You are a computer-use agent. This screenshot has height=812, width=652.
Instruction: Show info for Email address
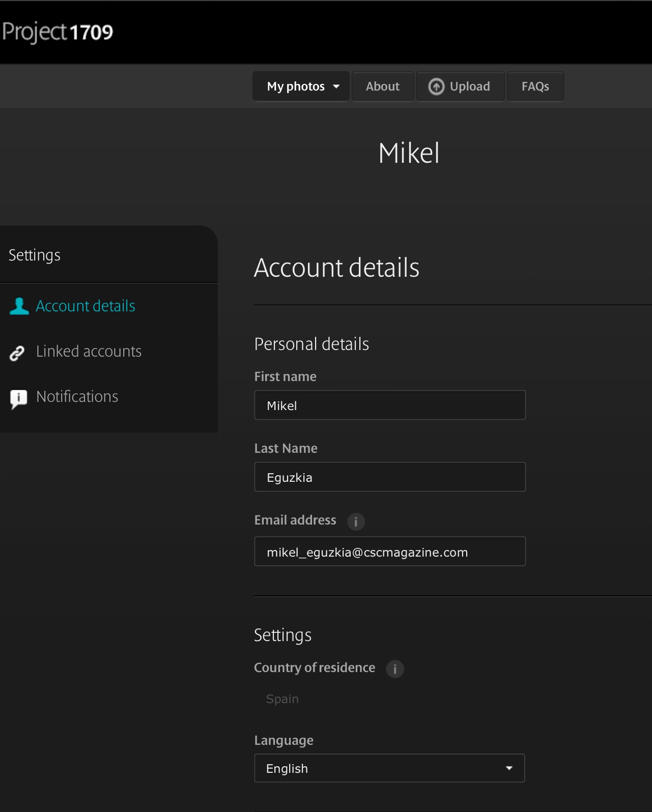coord(356,521)
